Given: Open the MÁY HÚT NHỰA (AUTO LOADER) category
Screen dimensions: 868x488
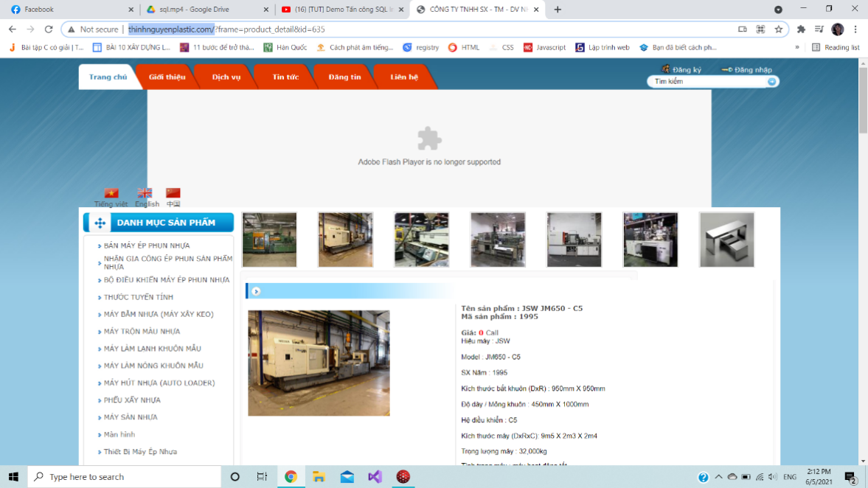Looking at the screenshot, I should click(x=159, y=383).
